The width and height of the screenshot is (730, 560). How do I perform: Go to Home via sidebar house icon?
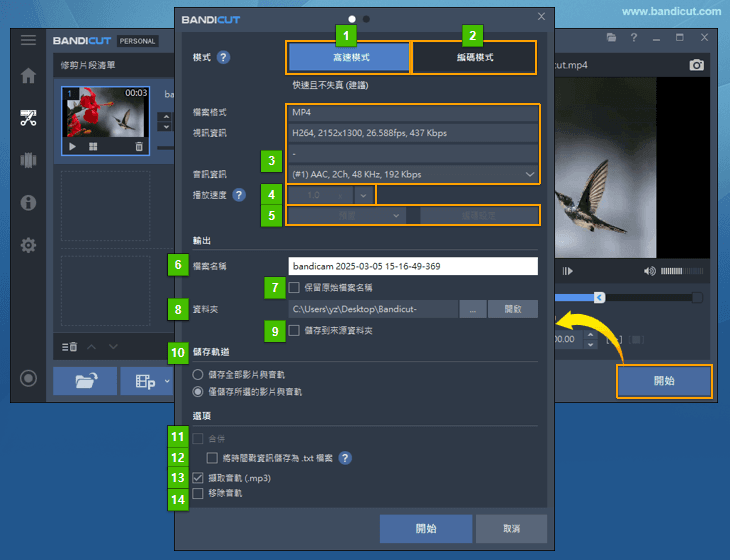(28, 75)
